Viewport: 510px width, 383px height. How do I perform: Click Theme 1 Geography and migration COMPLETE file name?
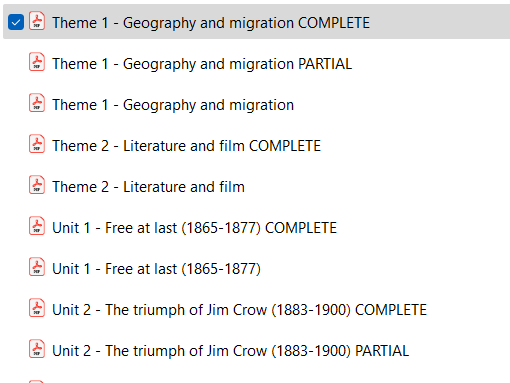pyautogui.click(x=211, y=23)
